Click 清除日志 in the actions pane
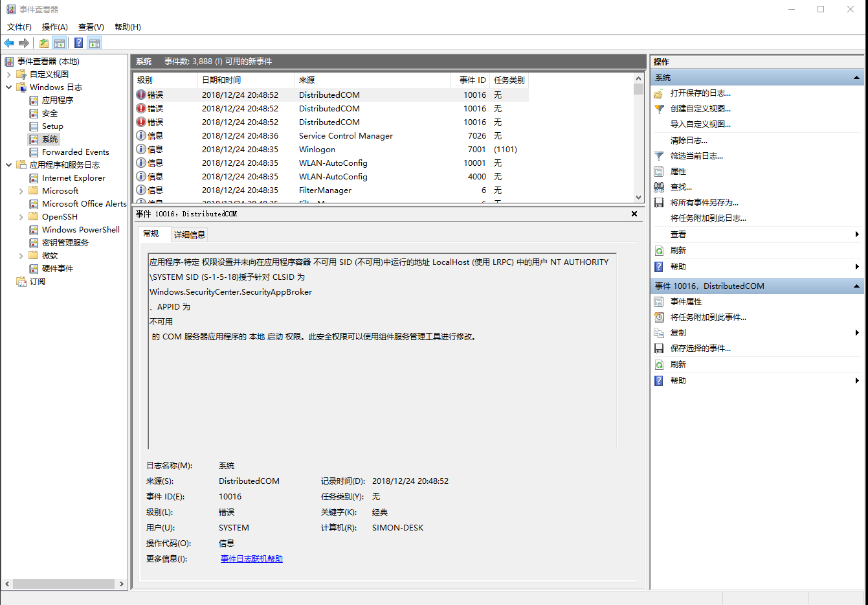868x605 pixels. tap(689, 141)
